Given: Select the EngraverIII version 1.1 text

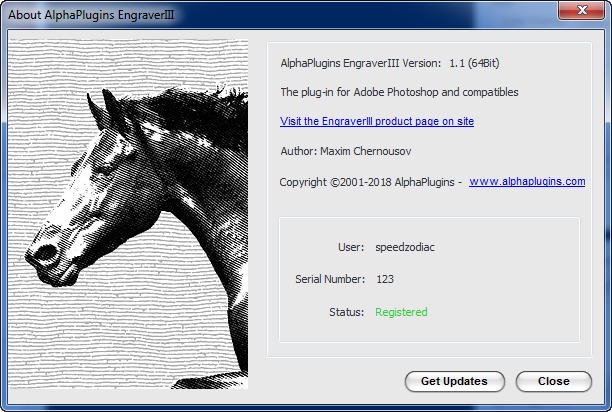Looking at the screenshot, I should 389,63.
